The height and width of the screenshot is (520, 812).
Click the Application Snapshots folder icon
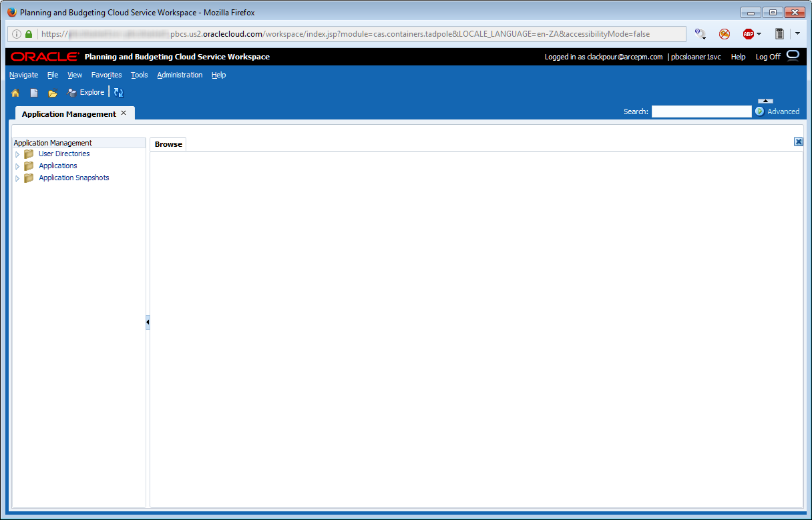point(29,178)
